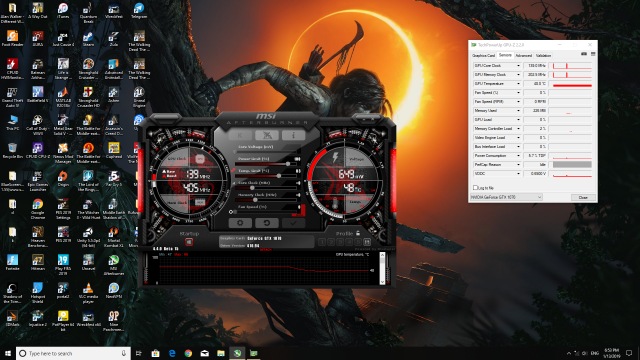Open the Afterburner info button
This screenshot has width=640, height=360.
[293, 135]
